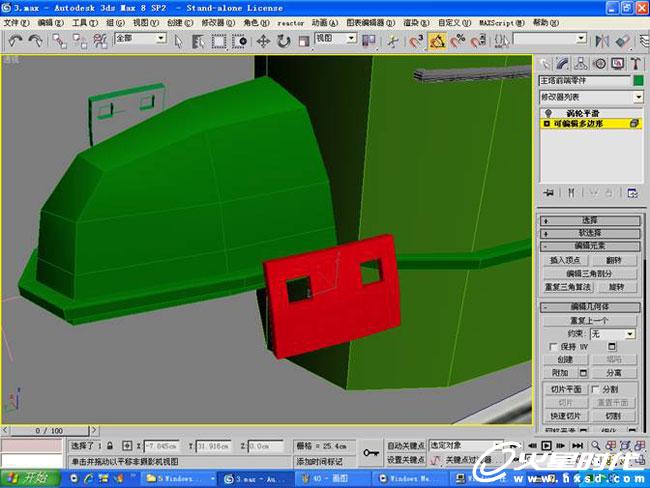Collapse the 编辑元素 rollout

tap(590, 246)
